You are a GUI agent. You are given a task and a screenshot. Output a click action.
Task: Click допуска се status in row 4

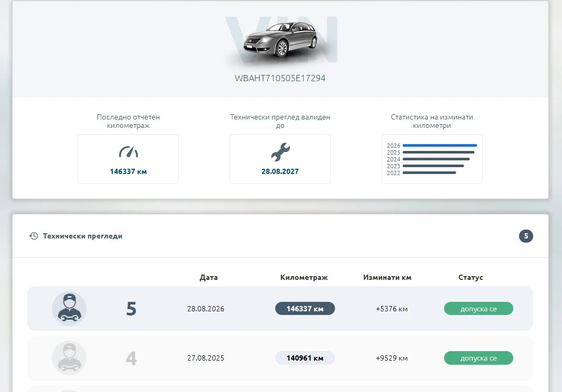click(479, 358)
